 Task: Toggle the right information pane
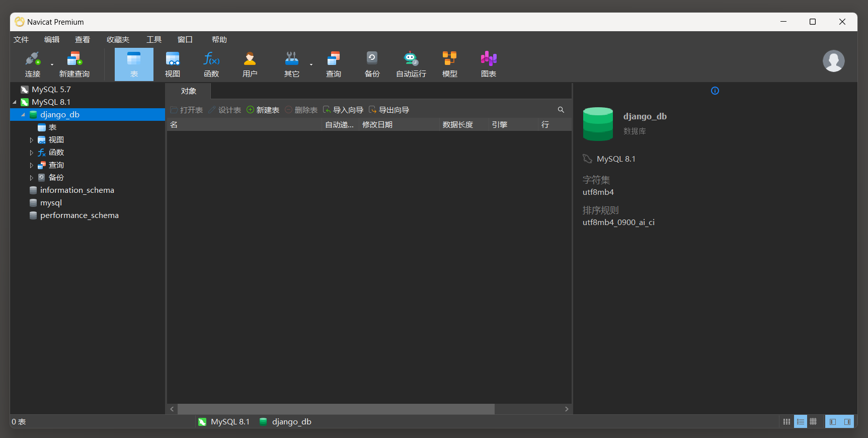(847, 422)
